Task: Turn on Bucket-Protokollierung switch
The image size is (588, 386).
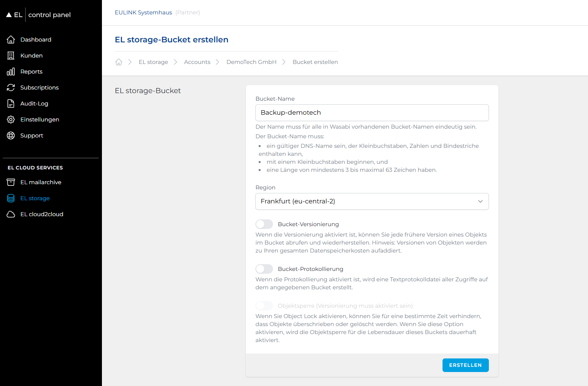Action: click(x=264, y=269)
